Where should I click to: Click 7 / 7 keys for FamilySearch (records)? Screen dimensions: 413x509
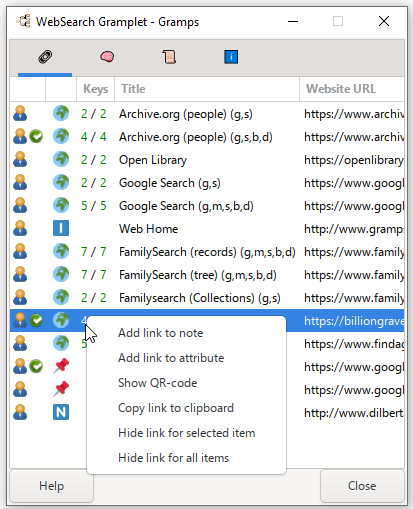point(94,252)
